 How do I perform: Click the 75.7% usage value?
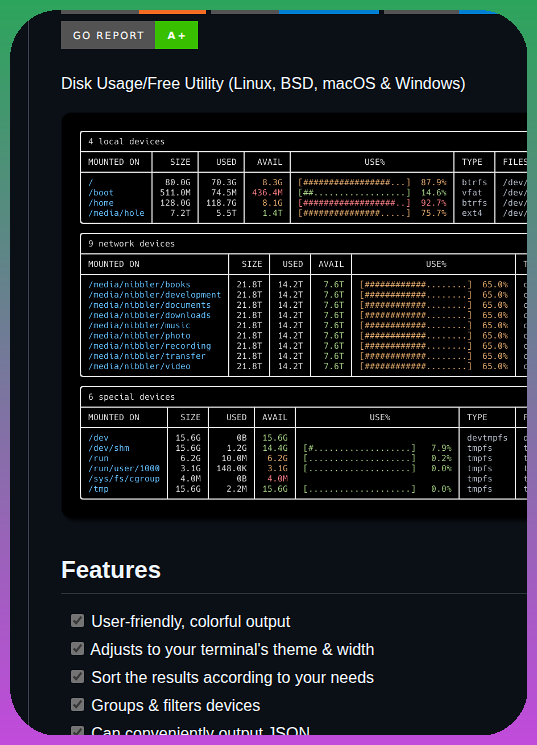tap(433, 213)
